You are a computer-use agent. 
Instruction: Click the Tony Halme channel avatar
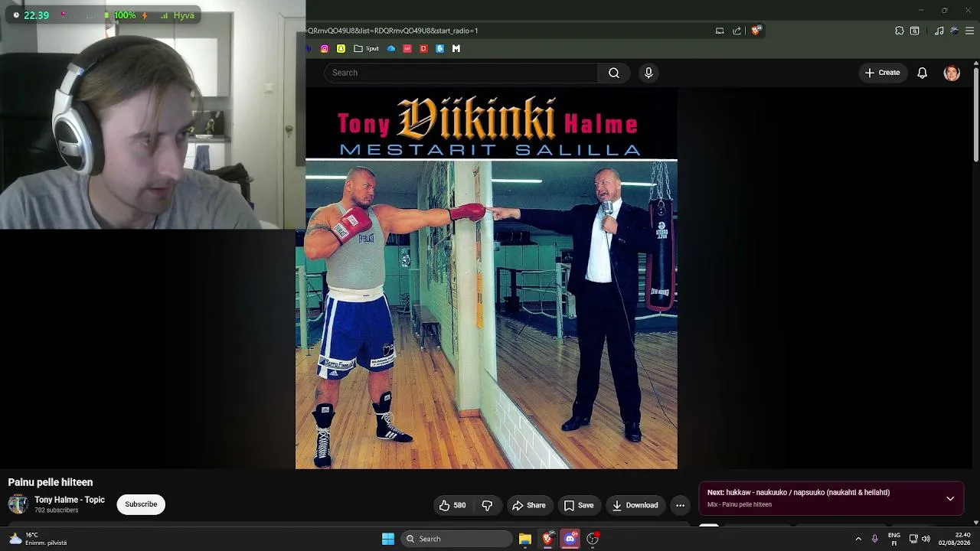(18, 504)
